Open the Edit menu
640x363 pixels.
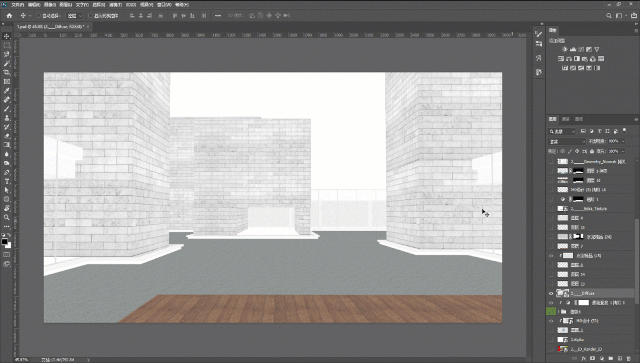tap(33, 4)
